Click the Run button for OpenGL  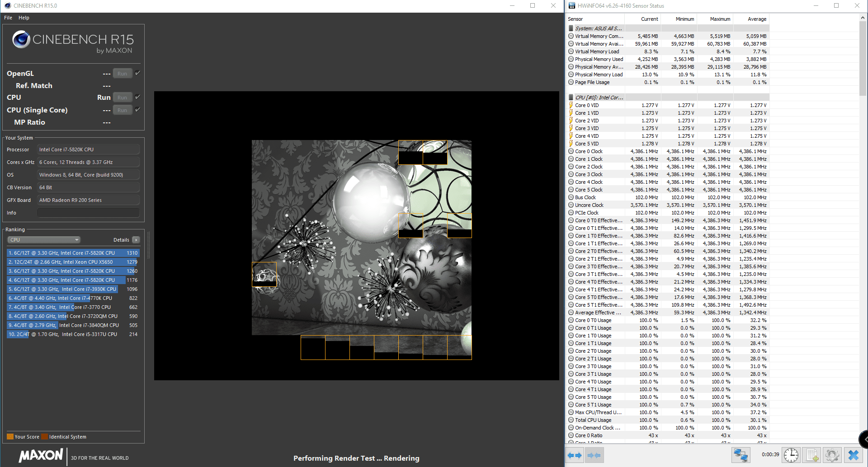123,74
